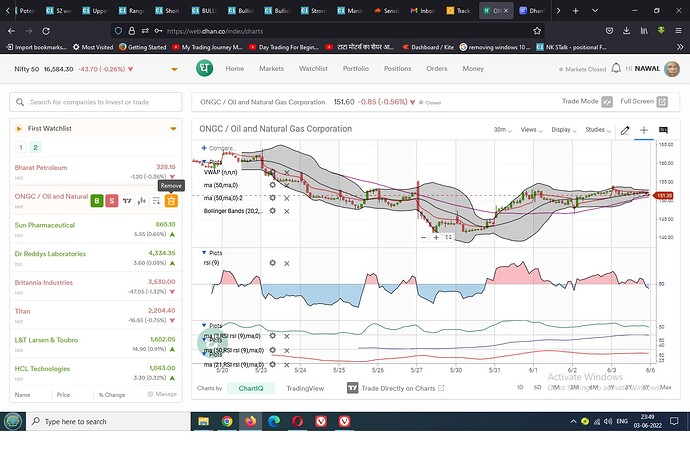The image size is (690, 451).
Task: Select watchlist page 1
Action: (21, 147)
